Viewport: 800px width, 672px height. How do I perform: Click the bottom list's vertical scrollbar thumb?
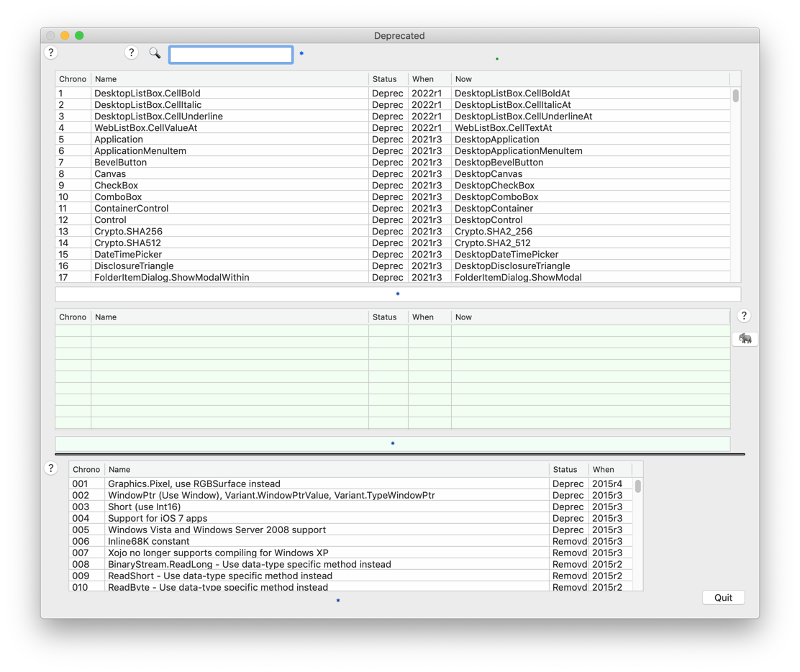[637, 487]
